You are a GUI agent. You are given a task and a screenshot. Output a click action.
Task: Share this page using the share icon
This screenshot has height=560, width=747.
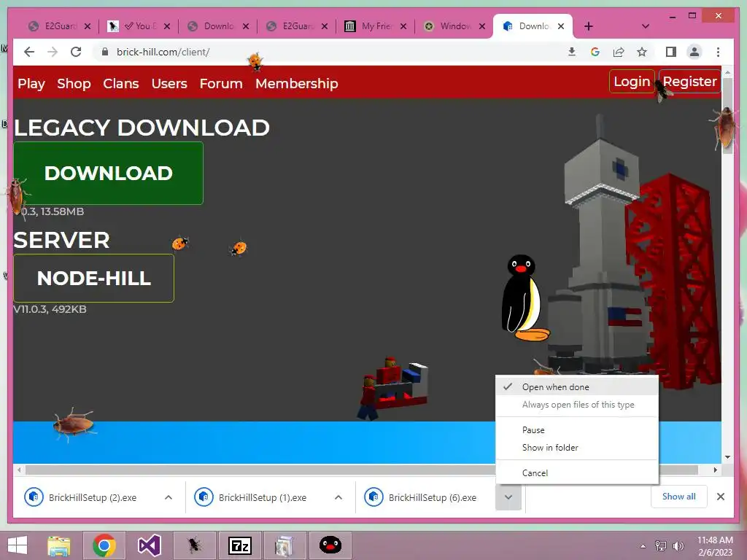point(619,52)
